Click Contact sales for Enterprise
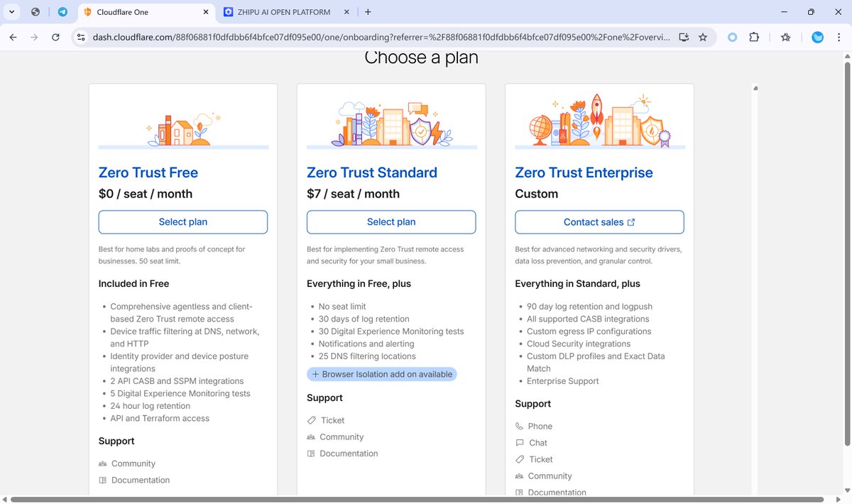852x504 pixels. [599, 222]
